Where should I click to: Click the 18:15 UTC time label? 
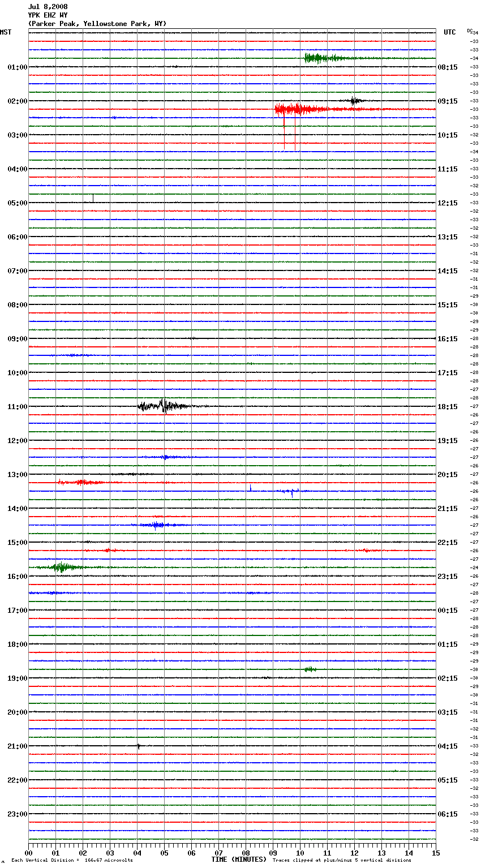pos(448,407)
